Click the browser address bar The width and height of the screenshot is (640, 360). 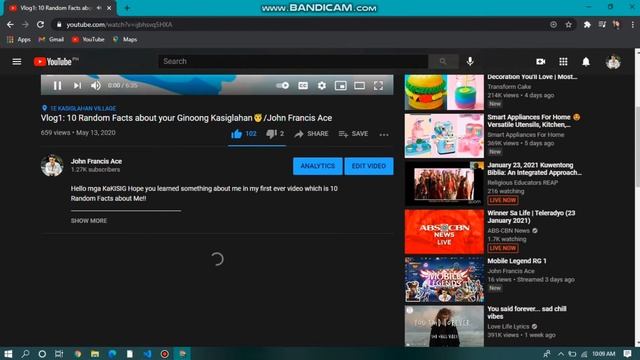[x=302, y=24]
